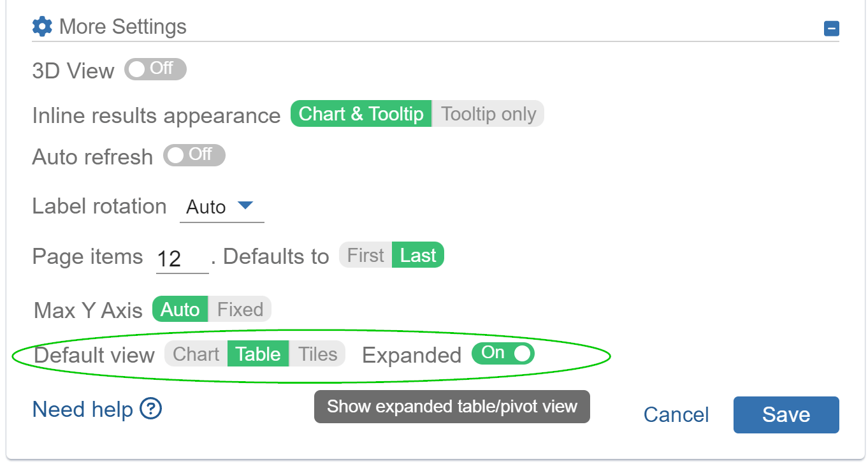Set Default view to Chart
This screenshot has width=868, height=464.
click(196, 354)
